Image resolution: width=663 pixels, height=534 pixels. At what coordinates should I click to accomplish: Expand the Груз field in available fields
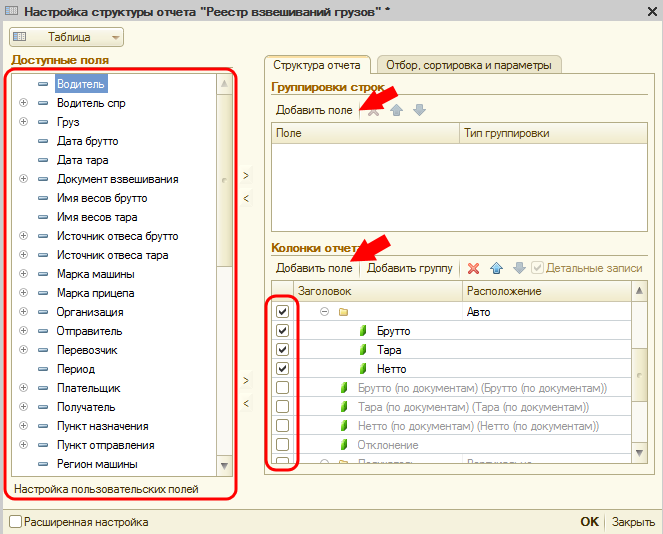coord(23,122)
